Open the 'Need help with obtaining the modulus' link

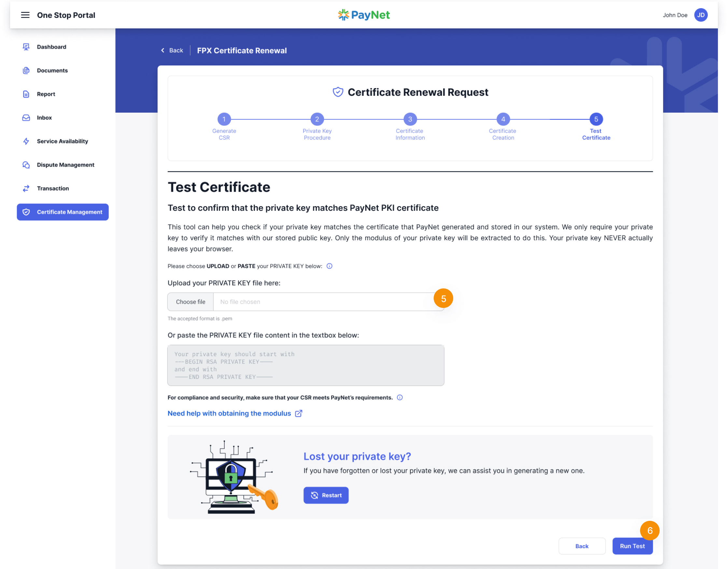(230, 413)
